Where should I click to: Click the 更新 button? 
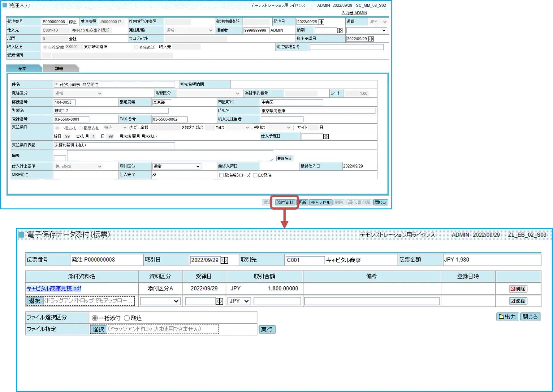(302, 202)
